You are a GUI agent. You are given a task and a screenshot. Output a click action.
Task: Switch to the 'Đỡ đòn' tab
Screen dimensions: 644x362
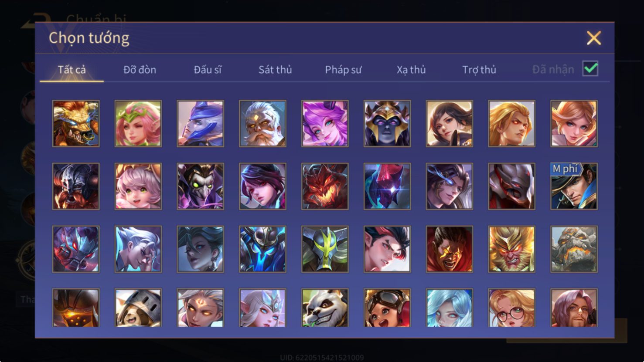[x=140, y=70]
